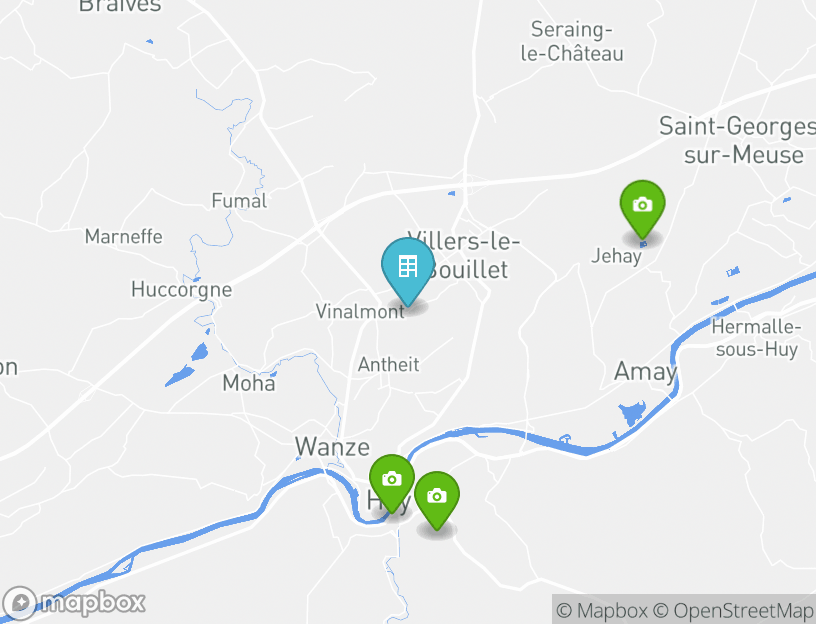Screen dimensions: 816x624
Task: Click the Hermalle-sous-Huy label
Action: tap(757, 338)
